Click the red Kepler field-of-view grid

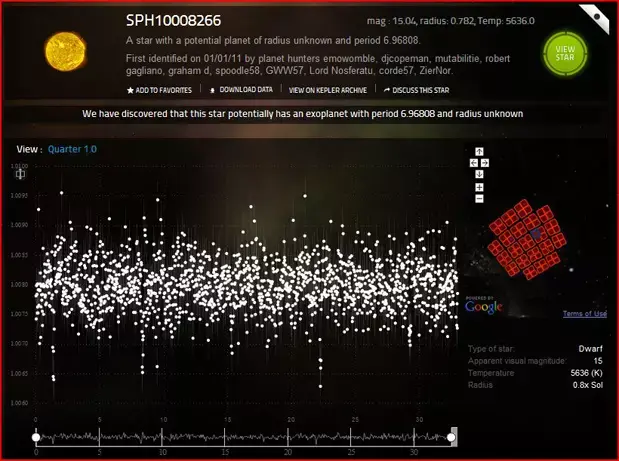pyautogui.click(x=527, y=238)
